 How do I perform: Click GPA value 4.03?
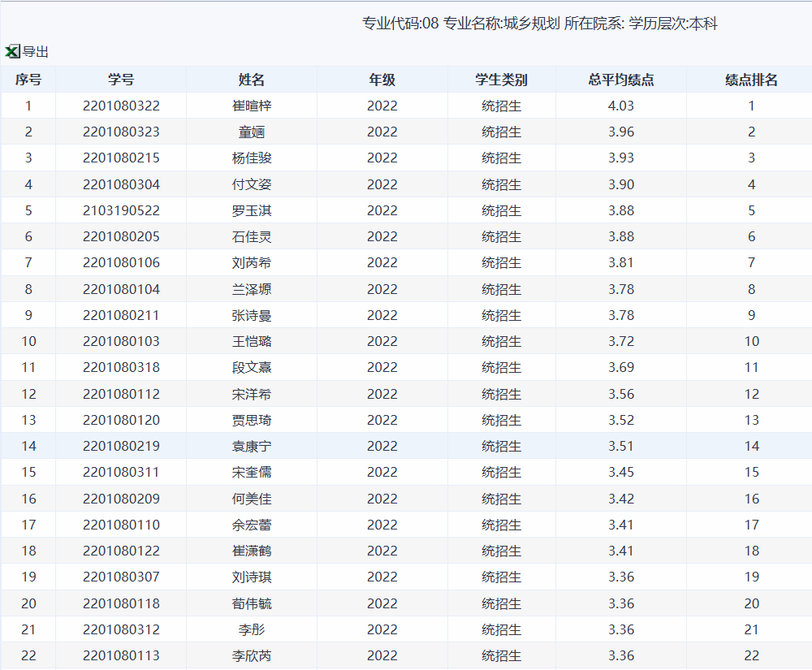coord(621,106)
